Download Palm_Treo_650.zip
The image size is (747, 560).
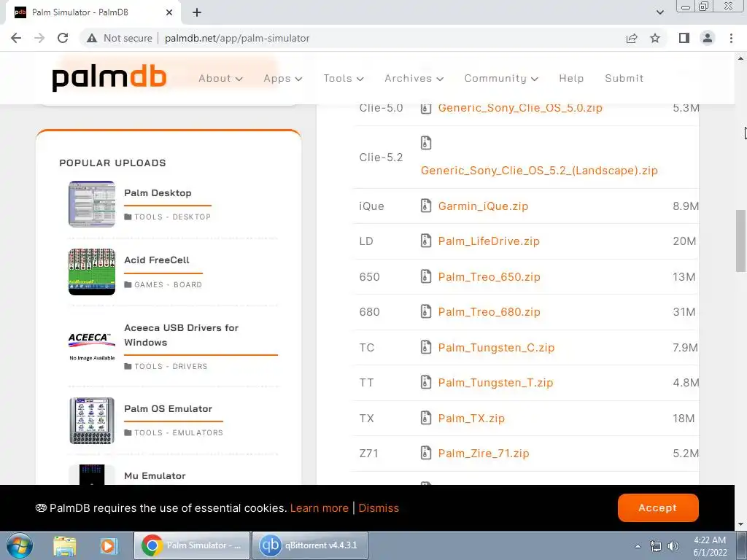(489, 276)
